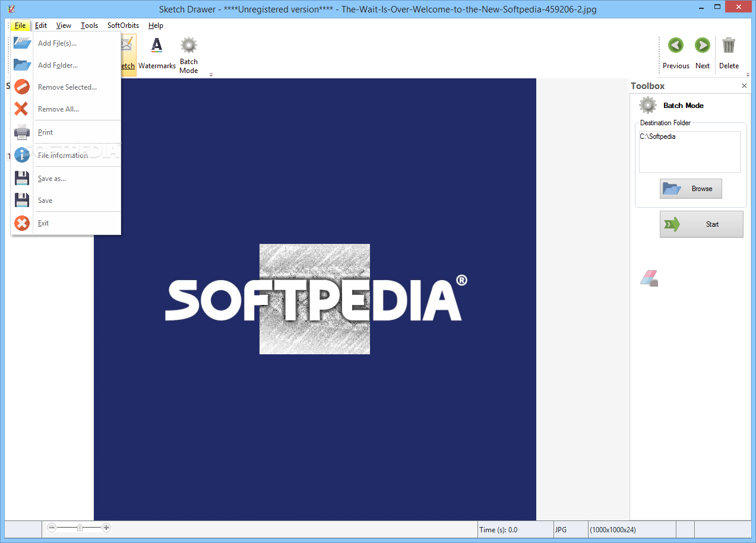Open the Tools menu
This screenshot has height=543, width=756.
click(90, 26)
